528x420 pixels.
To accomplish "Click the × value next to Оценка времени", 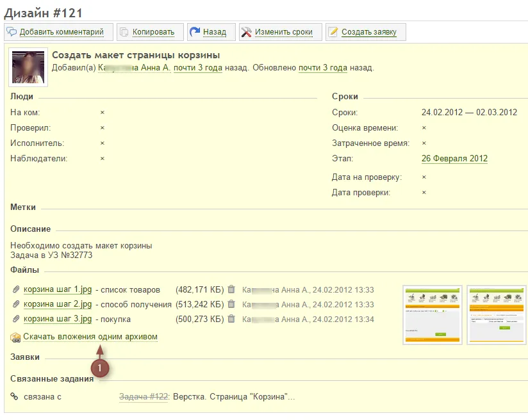I will pos(424,128).
